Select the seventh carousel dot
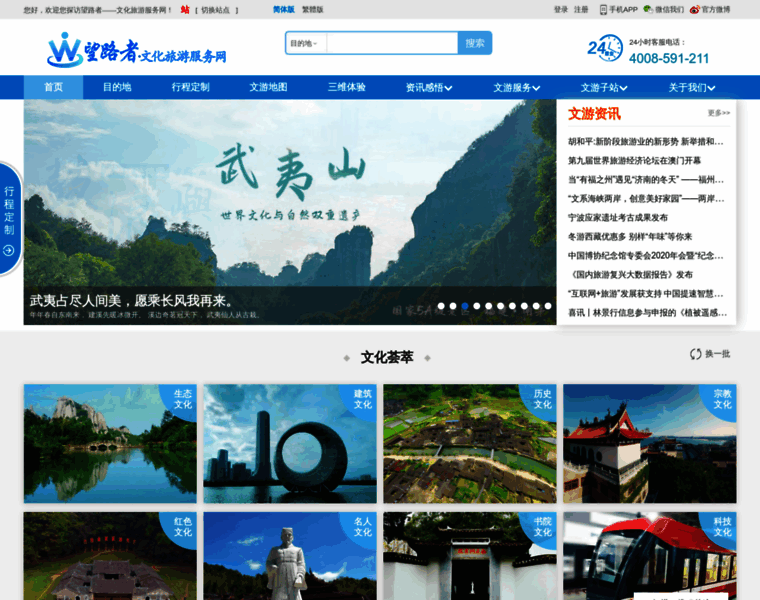The height and width of the screenshot is (600, 760). pos(512,306)
